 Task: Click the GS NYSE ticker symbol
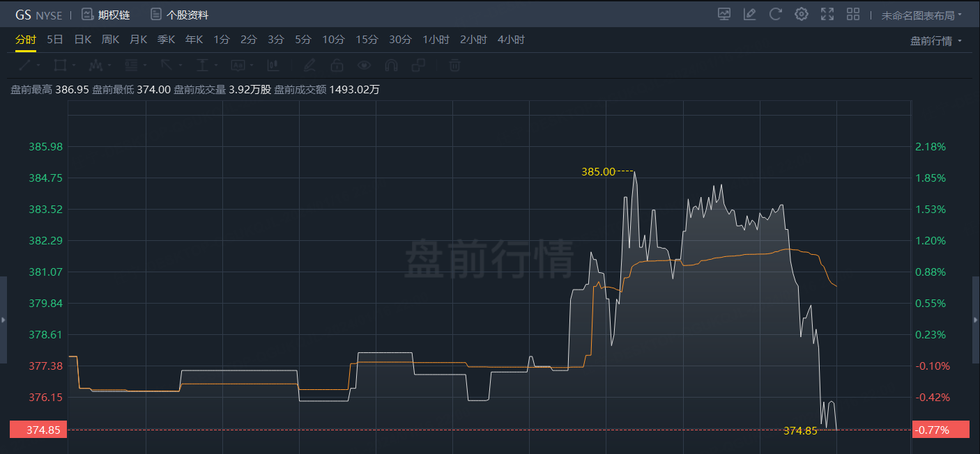point(38,15)
